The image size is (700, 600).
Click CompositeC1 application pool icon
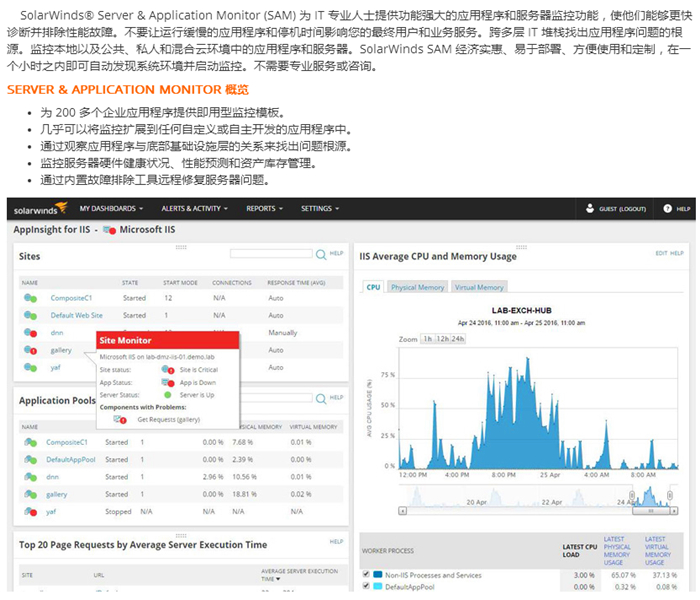pyautogui.click(x=30, y=442)
